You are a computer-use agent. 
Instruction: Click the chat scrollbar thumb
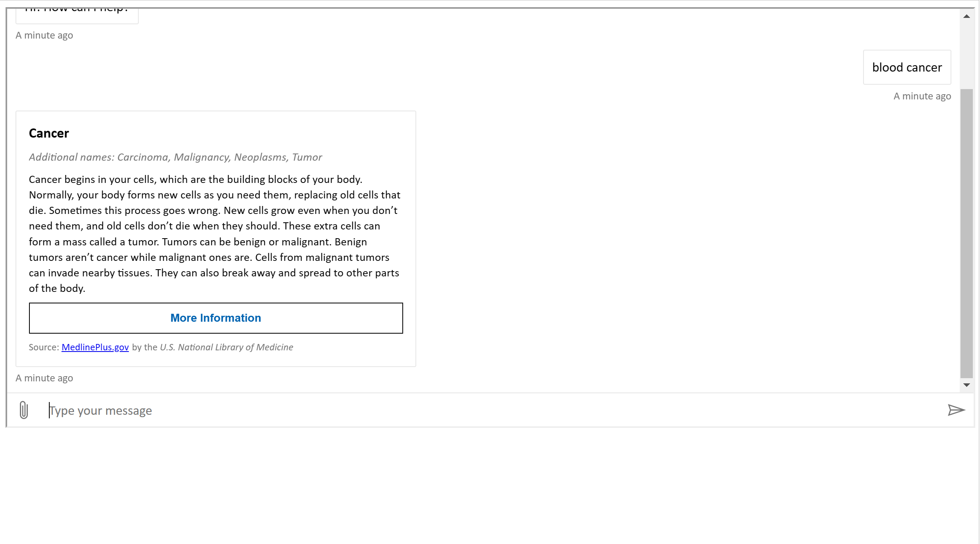966,233
